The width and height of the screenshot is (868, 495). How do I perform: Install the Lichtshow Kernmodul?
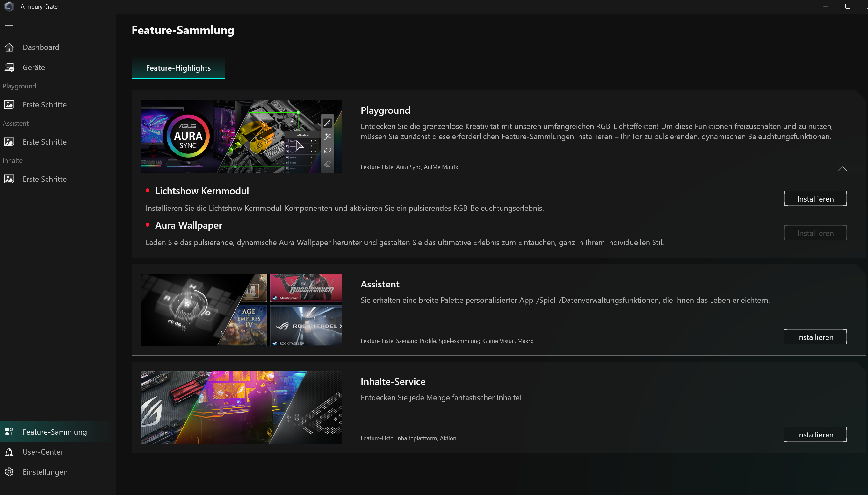[x=815, y=199]
